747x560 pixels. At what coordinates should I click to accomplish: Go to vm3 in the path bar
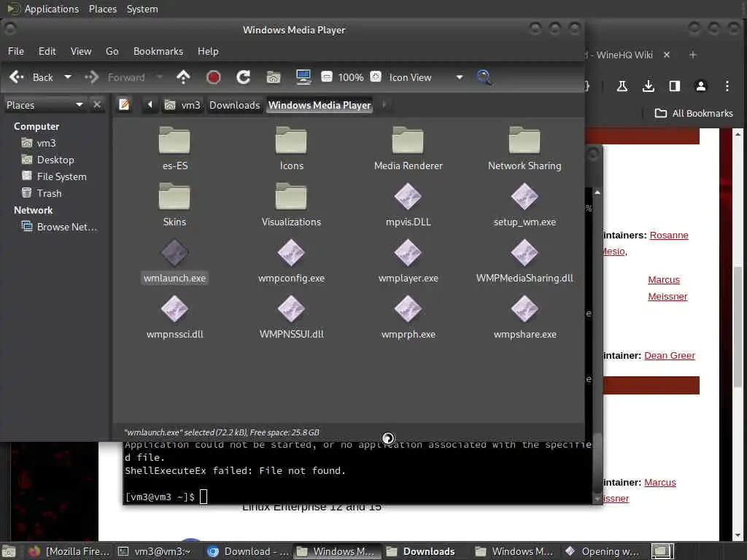coord(182,105)
